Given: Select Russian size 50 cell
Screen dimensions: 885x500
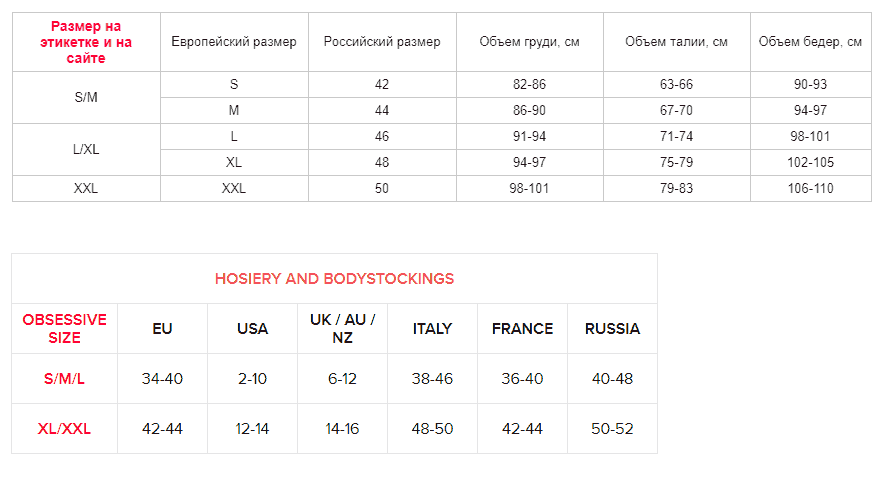Looking at the screenshot, I should pos(382,188).
